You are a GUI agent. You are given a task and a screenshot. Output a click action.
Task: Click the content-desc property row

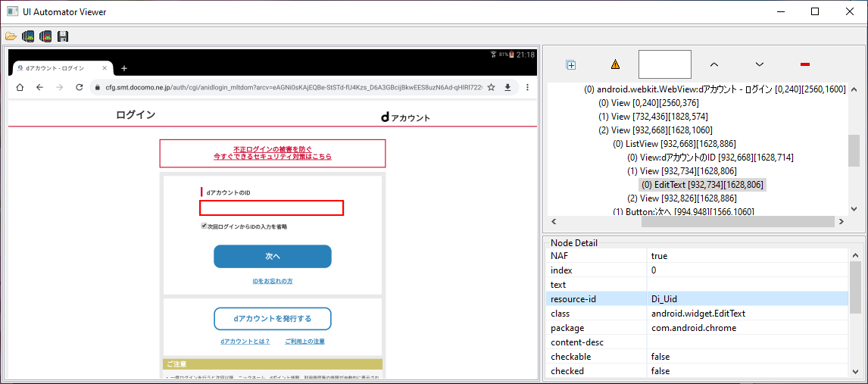698,342
